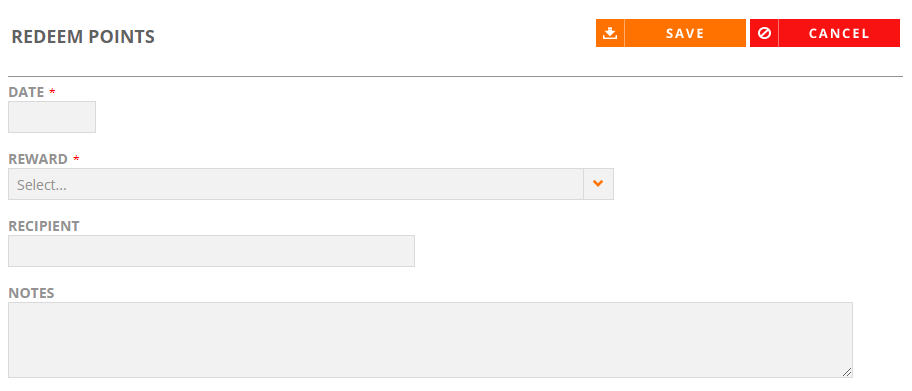Click the prohibition icon on the Cancel button

(764, 33)
